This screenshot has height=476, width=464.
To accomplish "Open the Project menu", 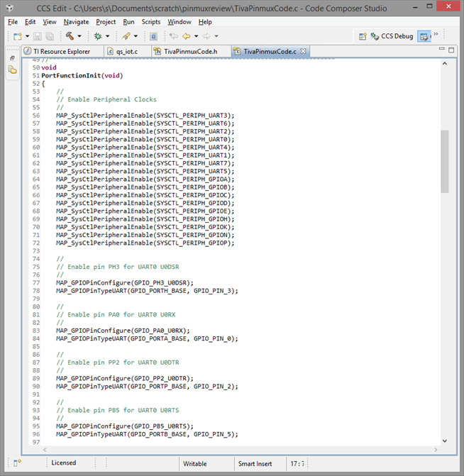I will 106,22.
